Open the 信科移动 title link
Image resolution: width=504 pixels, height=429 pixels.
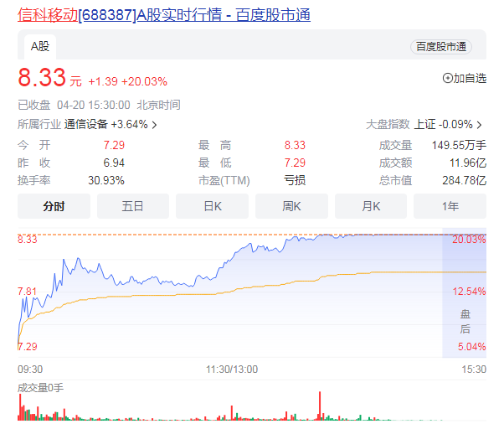point(47,15)
